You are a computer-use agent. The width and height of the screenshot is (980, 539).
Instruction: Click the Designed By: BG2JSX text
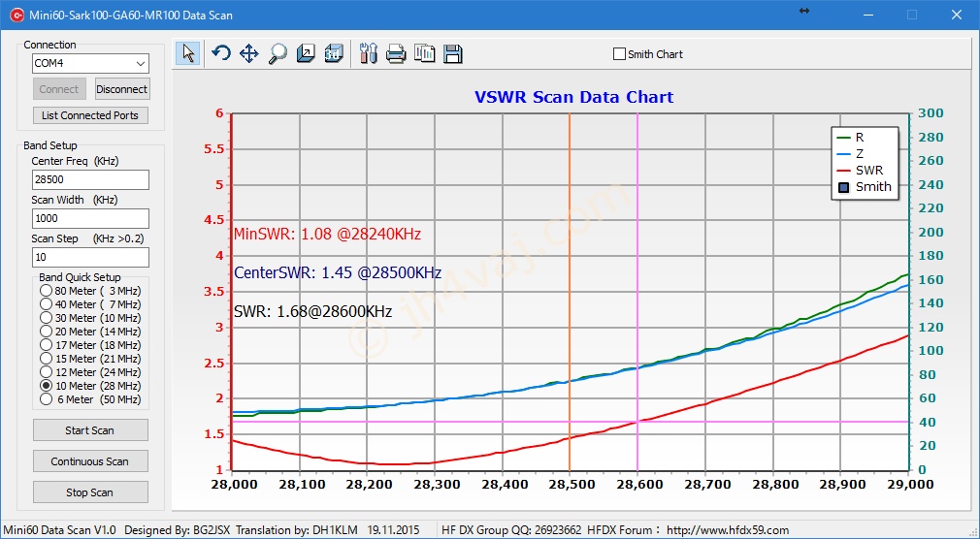pyautogui.click(x=178, y=530)
